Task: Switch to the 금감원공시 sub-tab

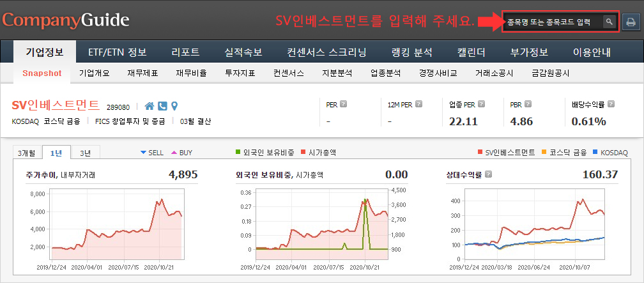Action: (x=550, y=73)
